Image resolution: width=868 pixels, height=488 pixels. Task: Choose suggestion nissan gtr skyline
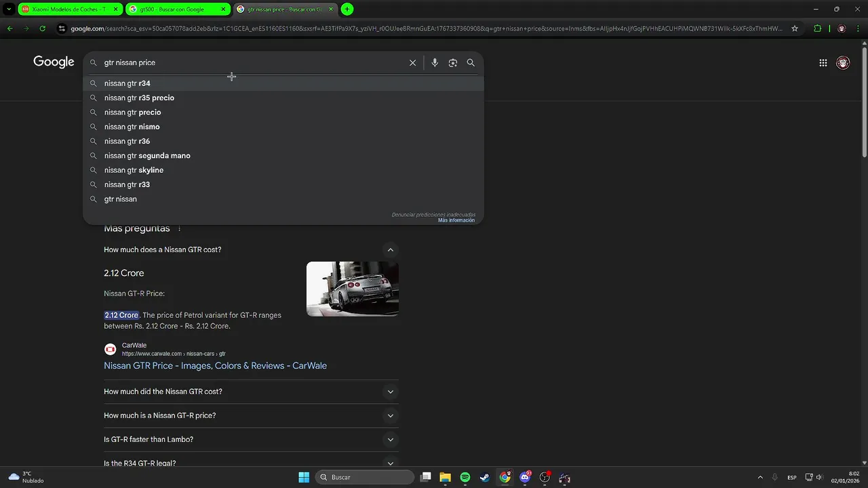pos(283,170)
